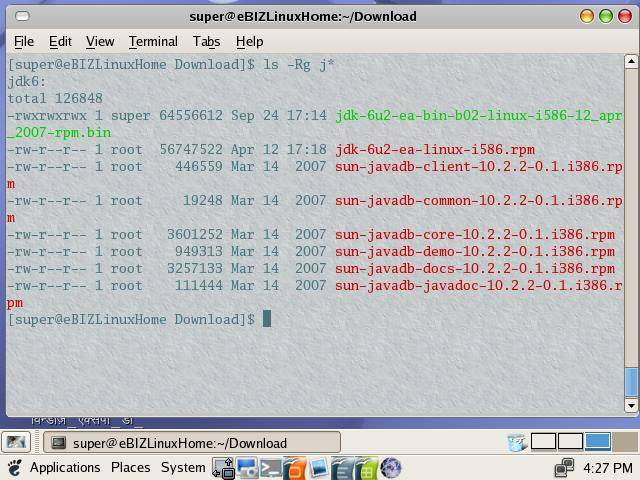Switch to the first workspace
Image resolution: width=640 pixels, height=480 pixels.
tap(543, 441)
